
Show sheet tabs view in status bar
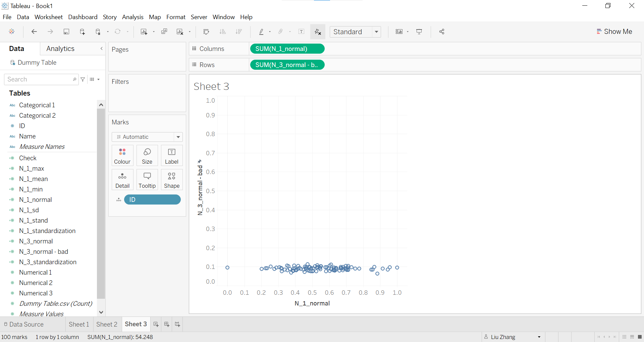pos(640,337)
